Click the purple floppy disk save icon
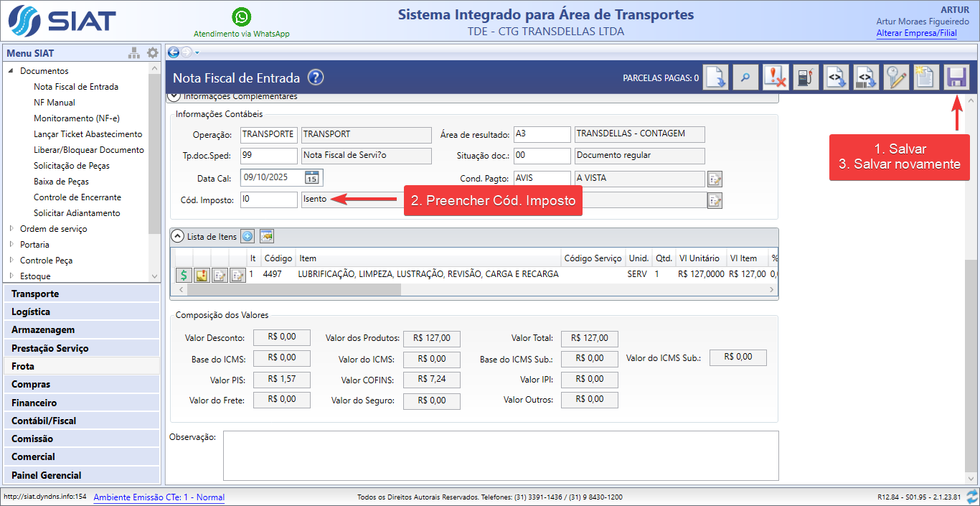The image size is (980, 506). coord(955,78)
